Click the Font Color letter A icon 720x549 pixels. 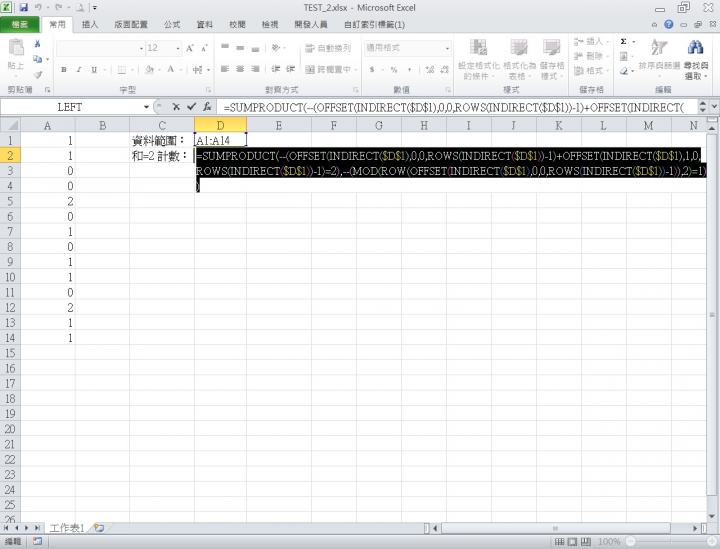[171, 70]
